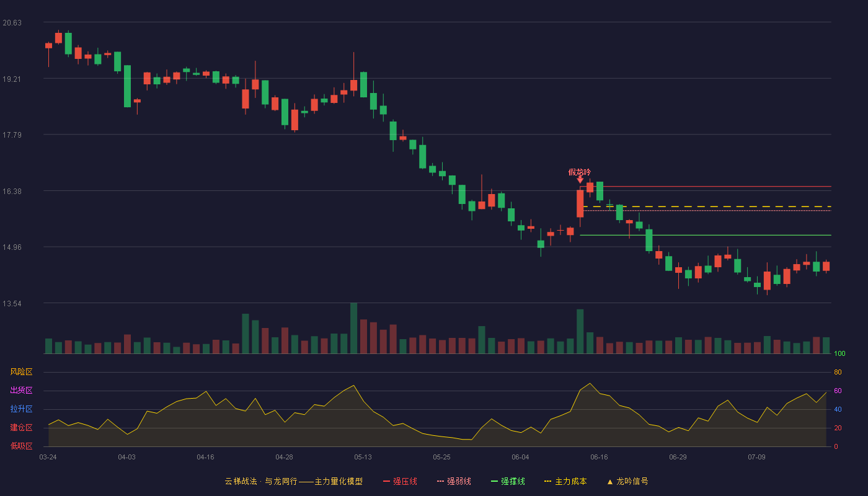This screenshot has height=496, width=868.
Task: Select the 建仓区 zone label
Action: [x=21, y=428]
